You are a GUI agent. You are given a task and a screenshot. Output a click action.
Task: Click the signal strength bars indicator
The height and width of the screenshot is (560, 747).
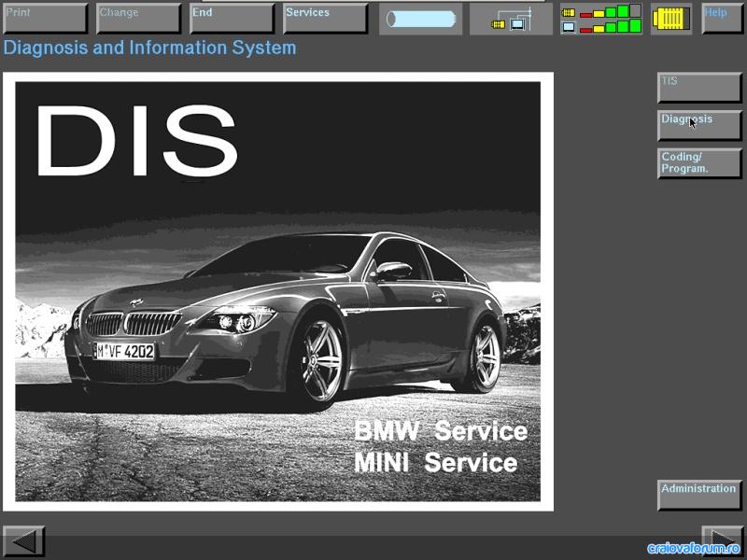(x=601, y=19)
